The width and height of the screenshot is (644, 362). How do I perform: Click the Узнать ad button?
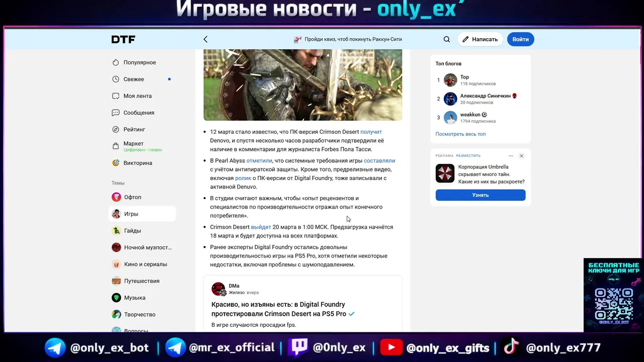tap(480, 195)
